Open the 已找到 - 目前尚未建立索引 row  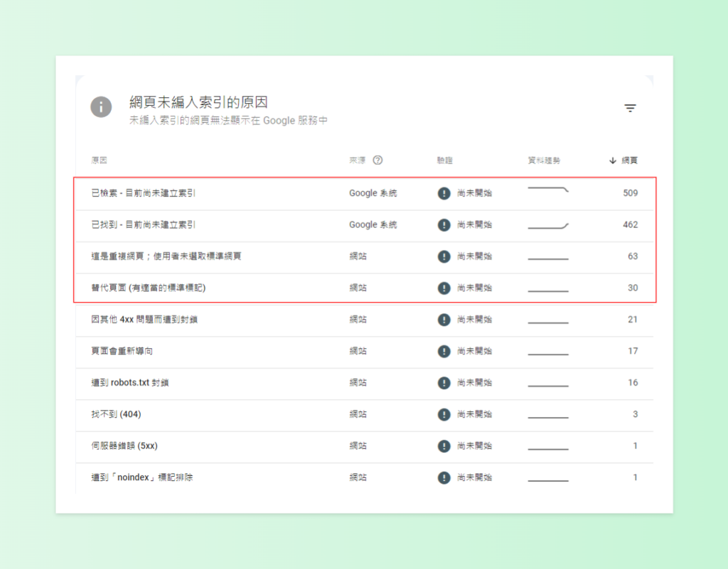pyautogui.click(x=144, y=225)
